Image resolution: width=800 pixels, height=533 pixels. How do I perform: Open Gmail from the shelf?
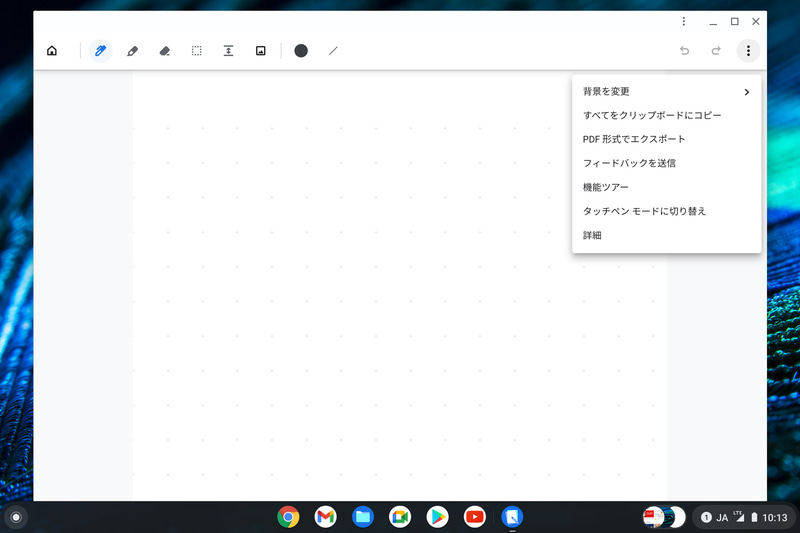coord(326,517)
